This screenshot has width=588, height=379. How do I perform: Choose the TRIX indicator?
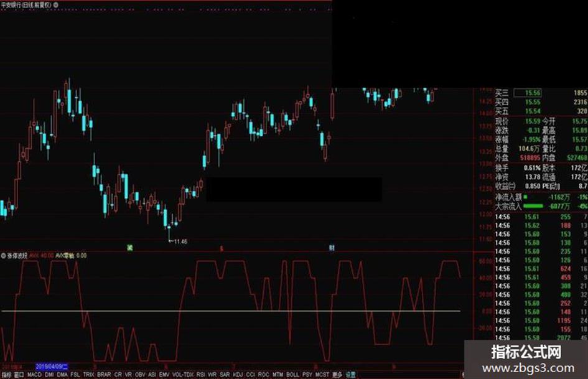pos(88,375)
